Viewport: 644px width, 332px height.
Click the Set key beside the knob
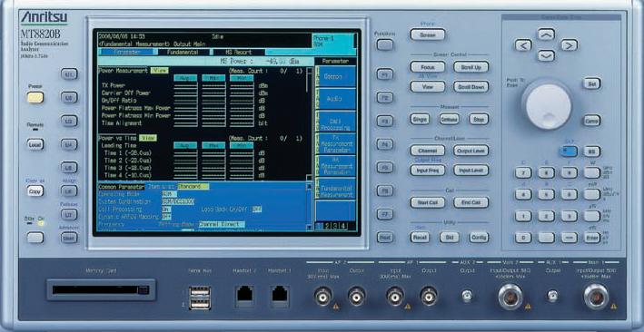[592, 83]
